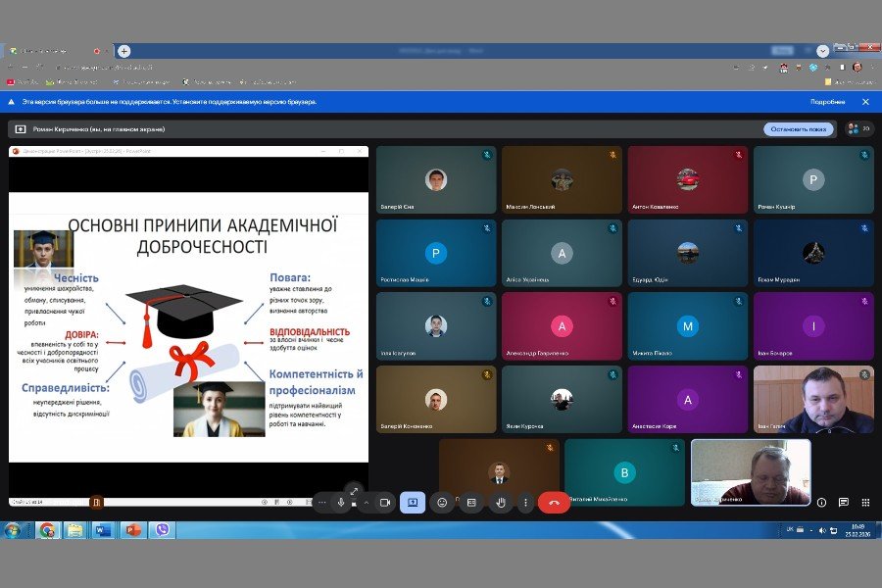Screen dimensions: 882x588
Task: Open more options three-dot menu
Action: click(525, 503)
